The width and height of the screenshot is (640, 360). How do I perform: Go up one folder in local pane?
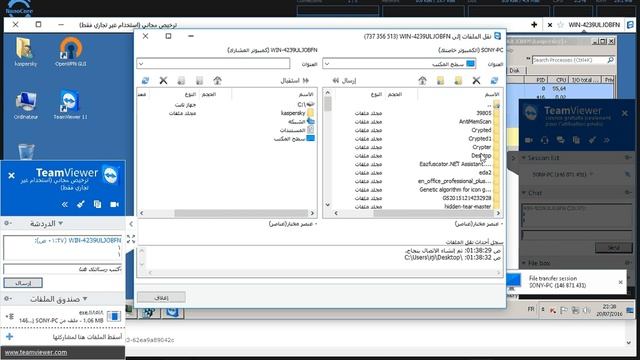click(x=422, y=80)
